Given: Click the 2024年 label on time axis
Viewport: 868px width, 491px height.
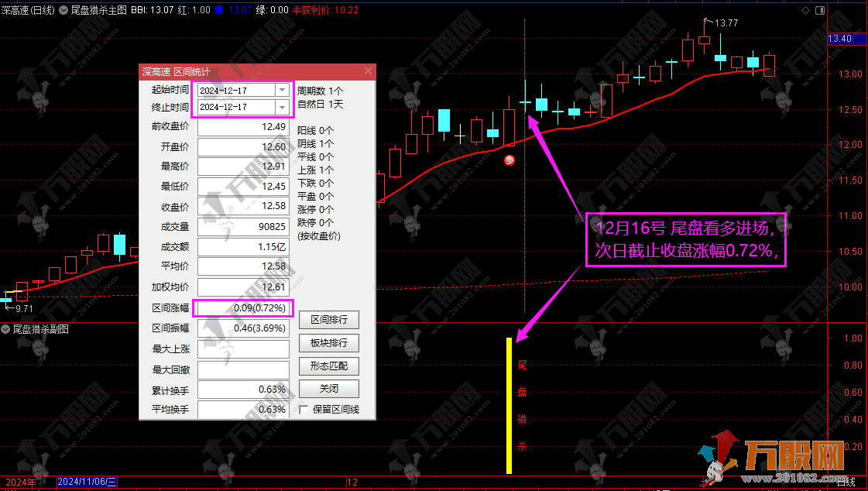Looking at the screenshot, I should click(20, 482).
